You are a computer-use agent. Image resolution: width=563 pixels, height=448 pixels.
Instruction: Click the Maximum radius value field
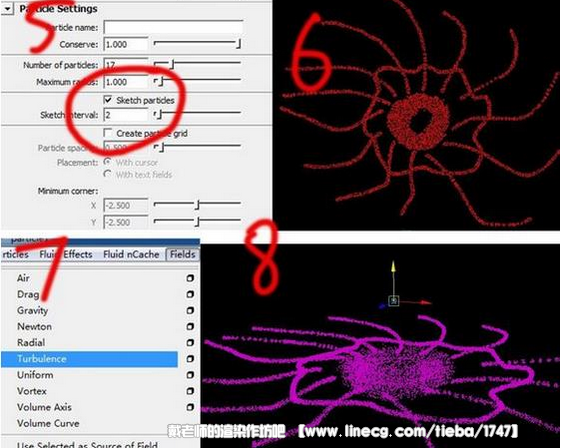(126, 82)
